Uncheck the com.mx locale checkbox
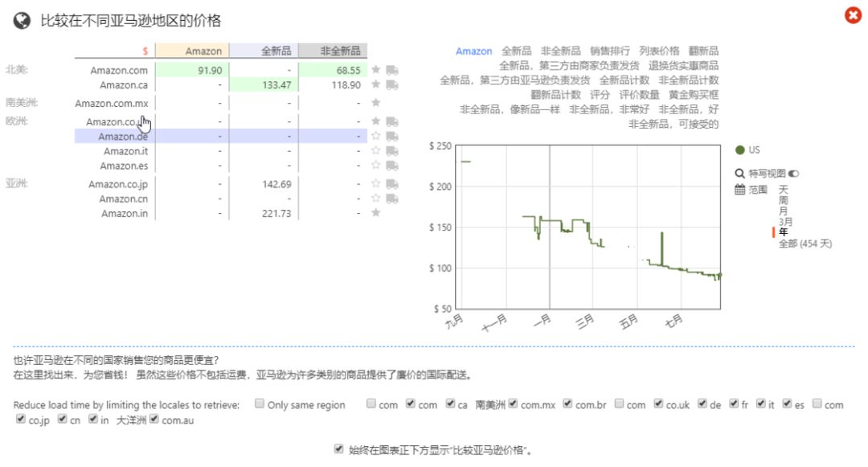Screen dimensions: 868x467 point(513,404)
